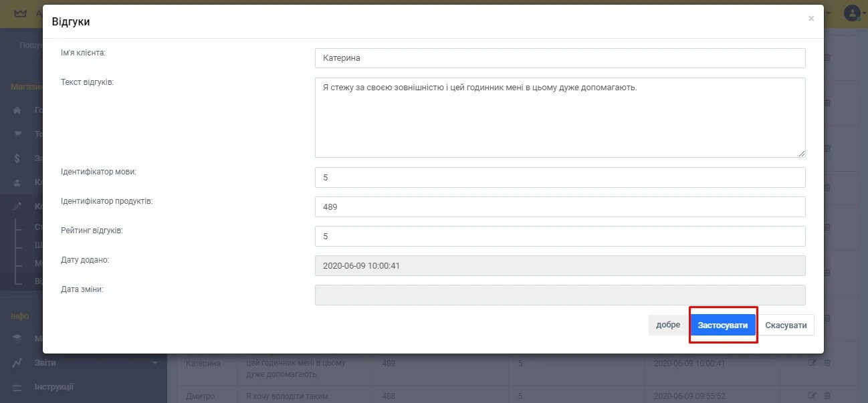Open Інструкції in the sidebar
This screenshot has width=868, height=403.
[x=53, y=387]
